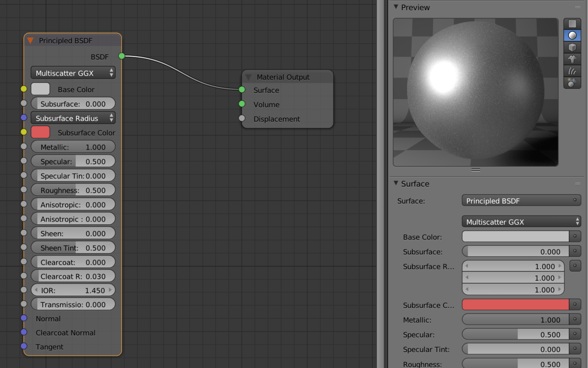Open panel Base Color swatch
This screenshot has width=588, height=368.
tap(515, 237)
